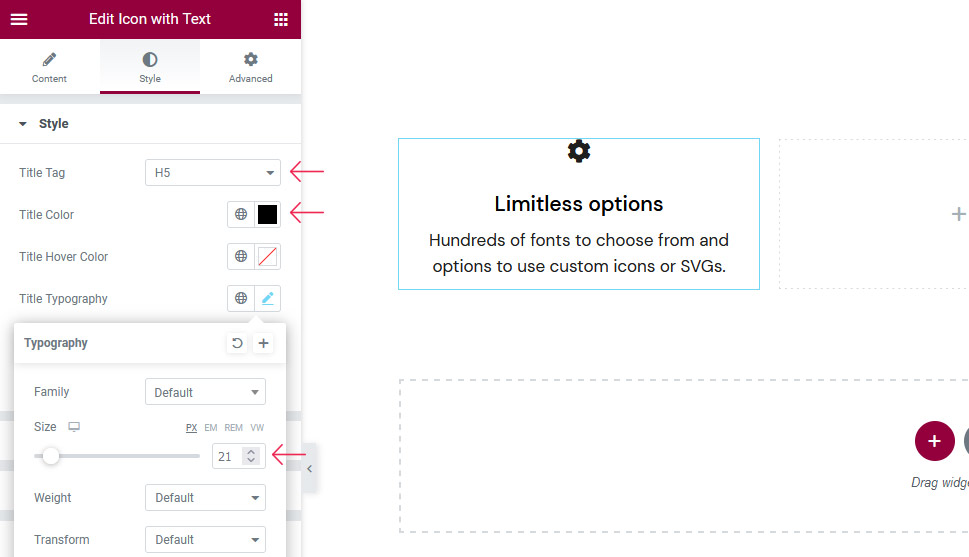Screen dimensions: 969x557
Task: Add new global typography with plus icon
Action: click(263, 342)
